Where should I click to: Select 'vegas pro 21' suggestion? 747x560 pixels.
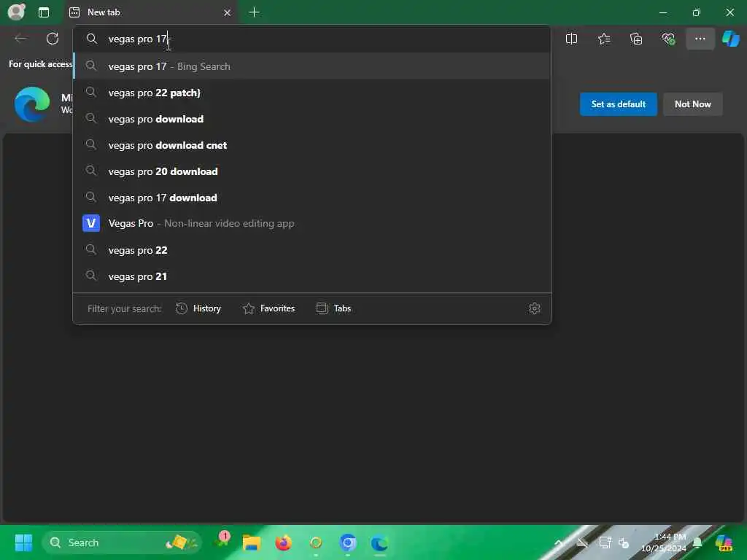[x=312, y=276]
